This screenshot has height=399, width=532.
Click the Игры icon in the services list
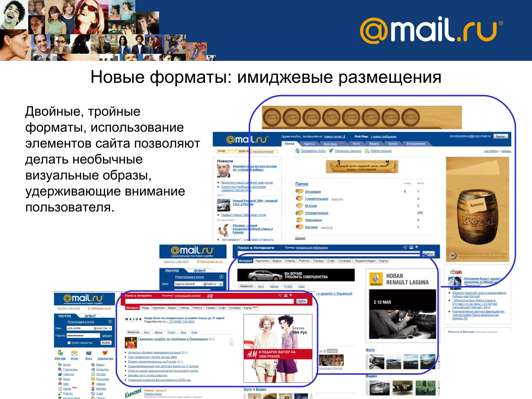[60, 379]
